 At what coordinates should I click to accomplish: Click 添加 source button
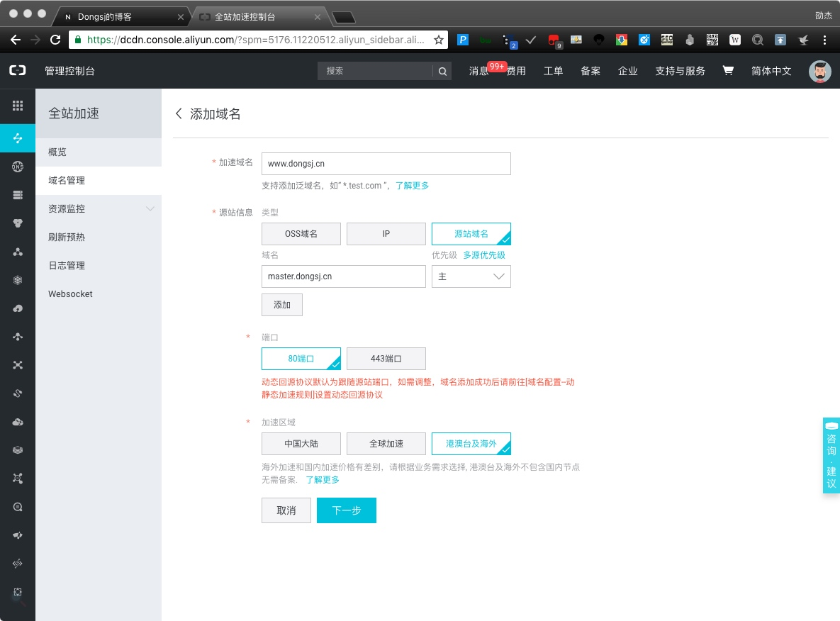(x=282, y=305)
